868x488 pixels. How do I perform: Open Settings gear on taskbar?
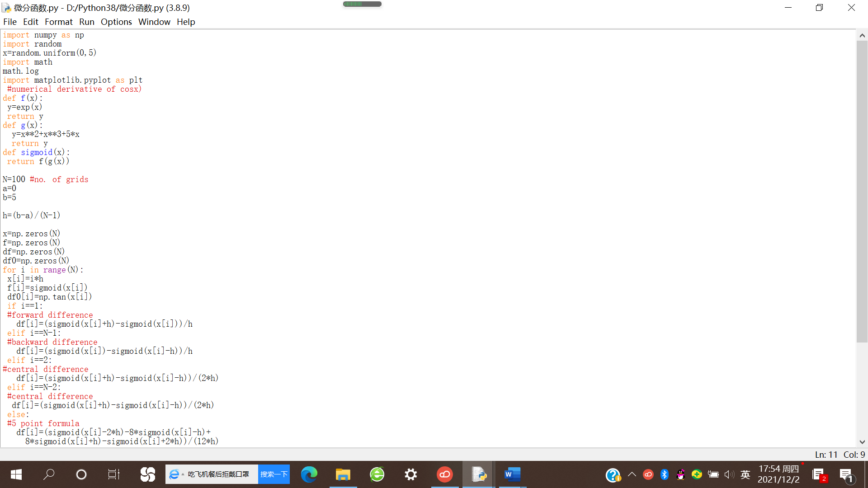tap(411, 474)
